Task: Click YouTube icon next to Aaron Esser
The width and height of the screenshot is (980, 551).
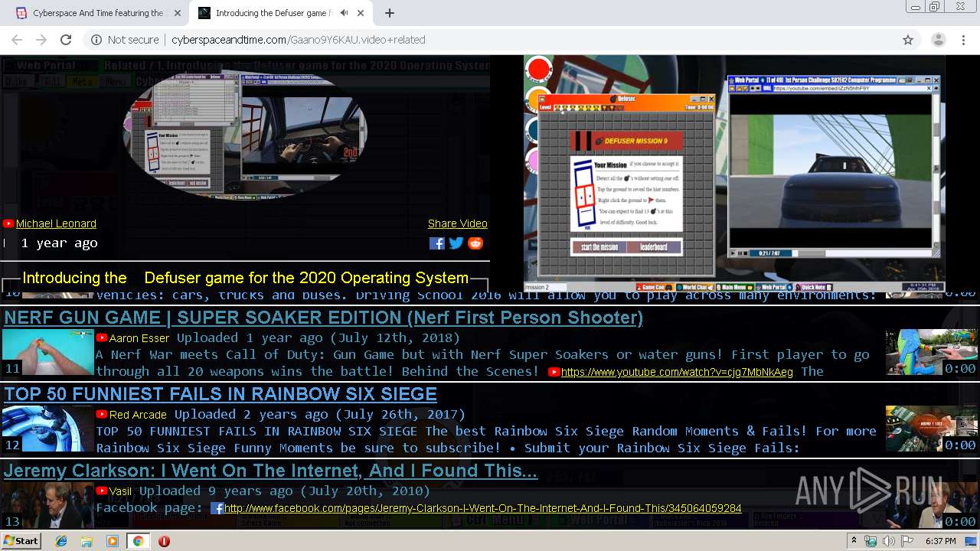Action: (x=101, y=337)
